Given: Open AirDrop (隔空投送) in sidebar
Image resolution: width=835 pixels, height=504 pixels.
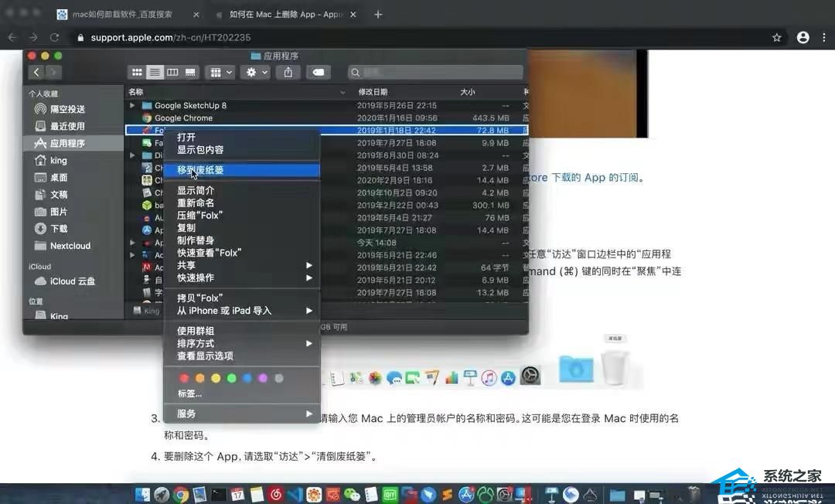Looking at the screenshot, I should point(67,109).
